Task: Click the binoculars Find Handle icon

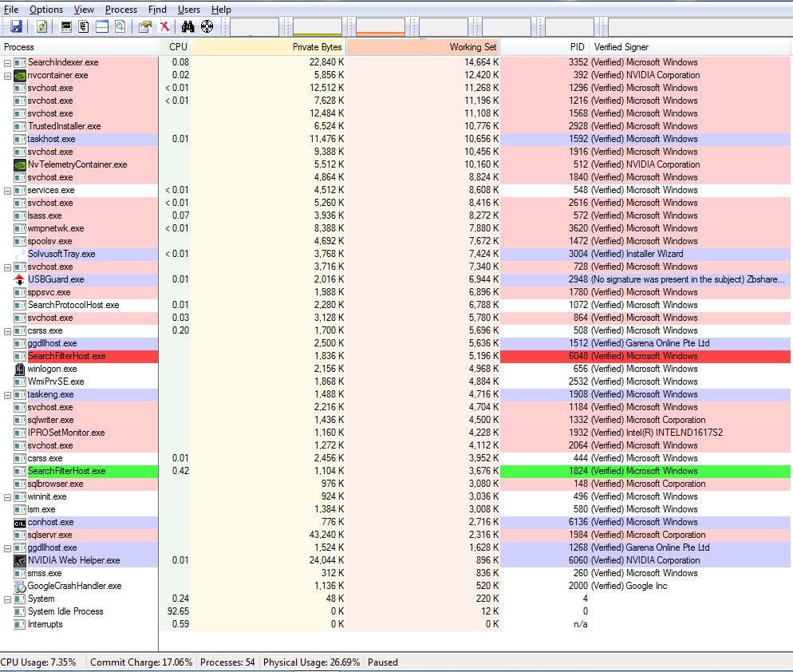Action: point(188,26)
